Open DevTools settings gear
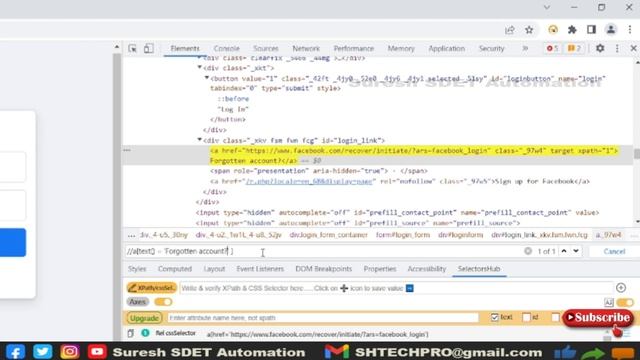 point(600,48)
